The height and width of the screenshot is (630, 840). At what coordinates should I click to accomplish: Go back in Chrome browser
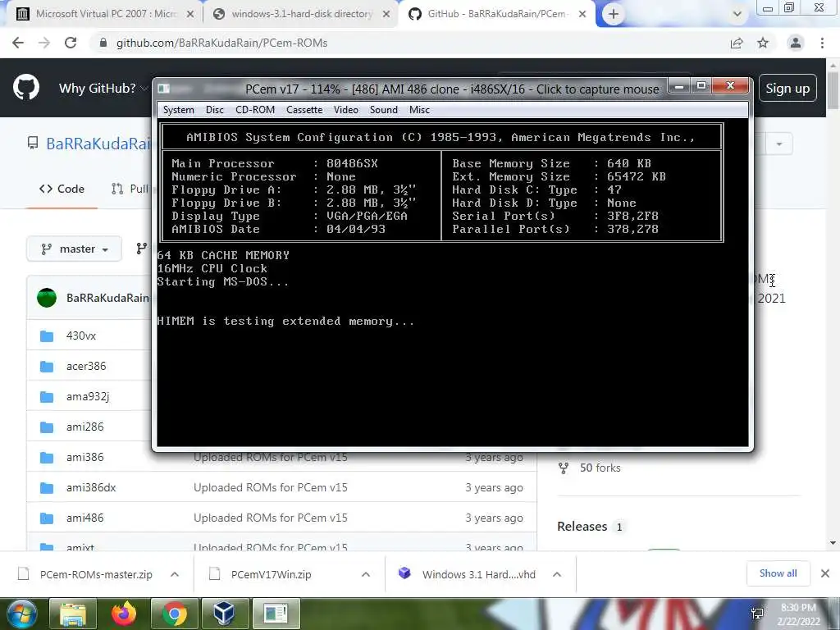(x=18, y=43)
